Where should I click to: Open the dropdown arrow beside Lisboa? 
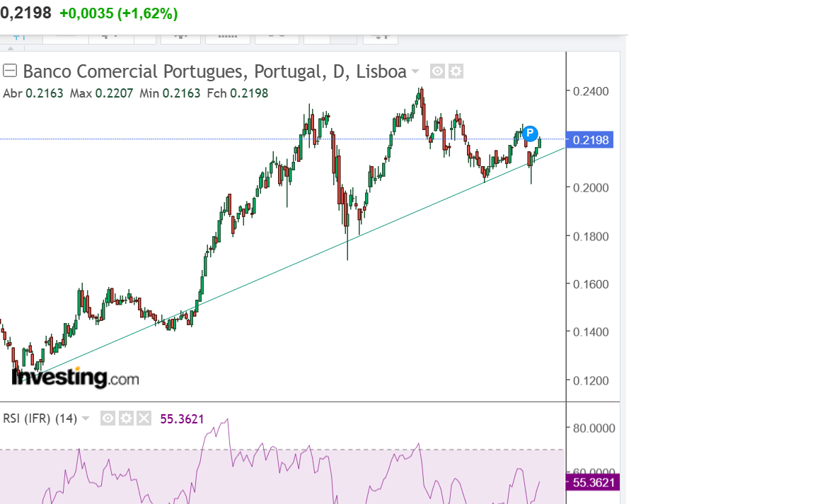point(415,71)
